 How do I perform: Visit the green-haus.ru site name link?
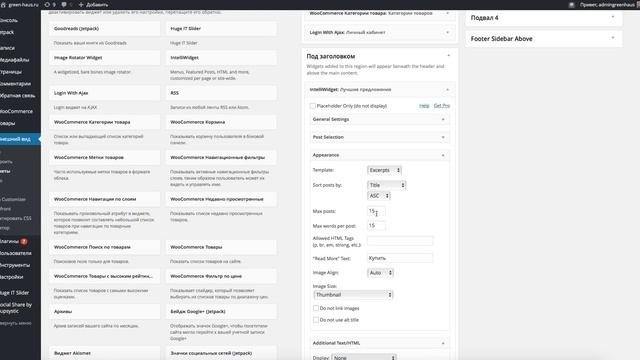tap(20, 4)
